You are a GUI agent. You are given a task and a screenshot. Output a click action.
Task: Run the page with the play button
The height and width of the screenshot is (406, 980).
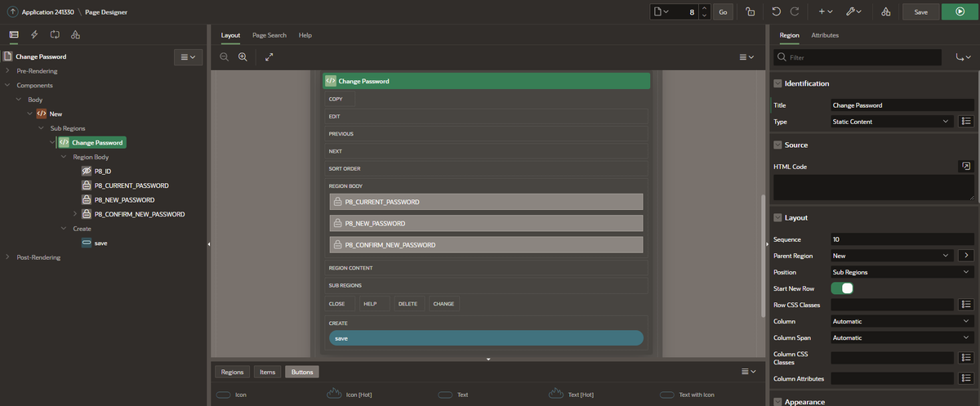pyautogui.click(x=959, y=11)
